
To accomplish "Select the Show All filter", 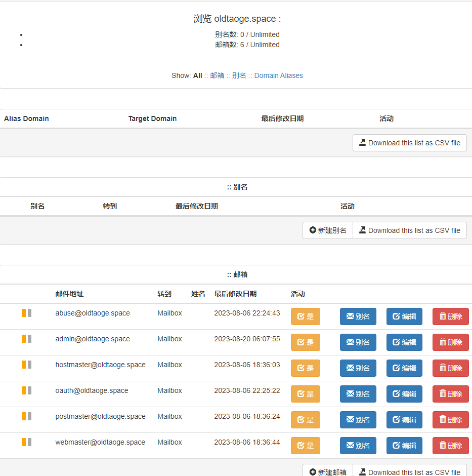I will point(197,75).
